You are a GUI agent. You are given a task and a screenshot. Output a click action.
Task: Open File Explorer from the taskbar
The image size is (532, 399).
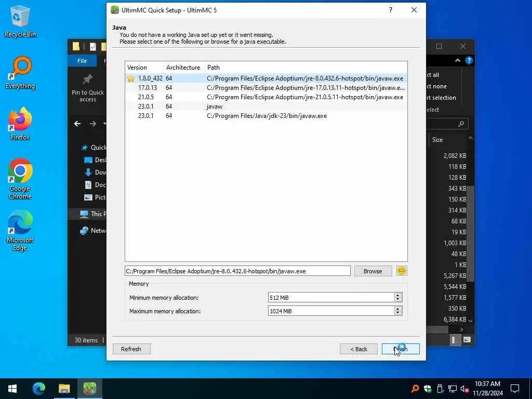coord(64,389)
